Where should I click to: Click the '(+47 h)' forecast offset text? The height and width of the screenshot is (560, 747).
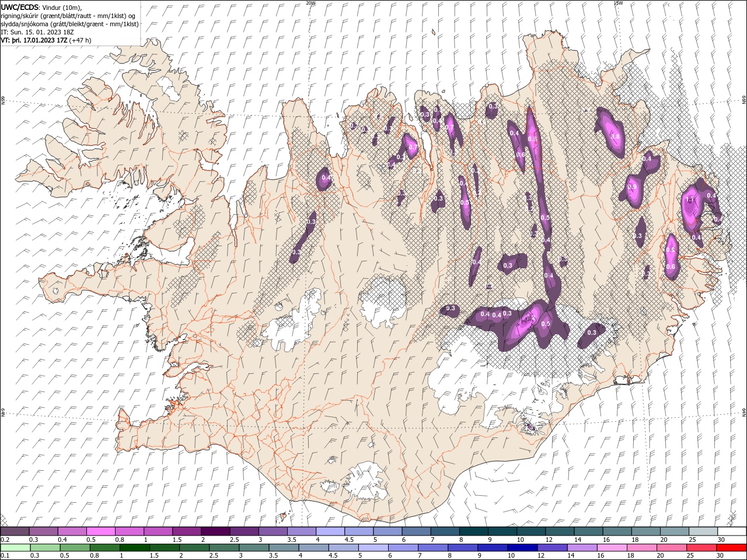tap(80, 40)
